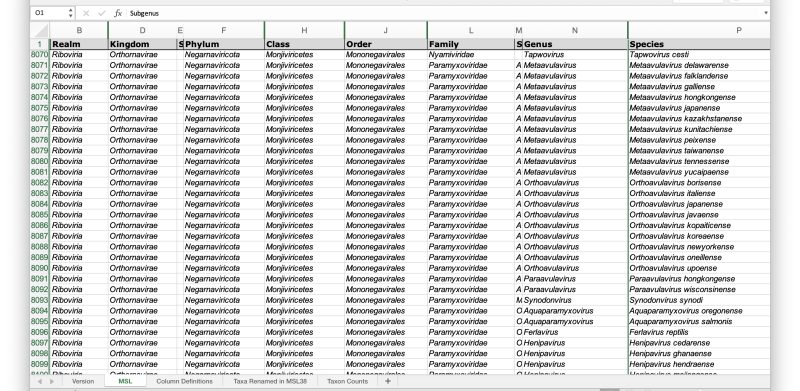Click the Family header cell
Viewport: 800px width, 391px height.
[471, 44]
